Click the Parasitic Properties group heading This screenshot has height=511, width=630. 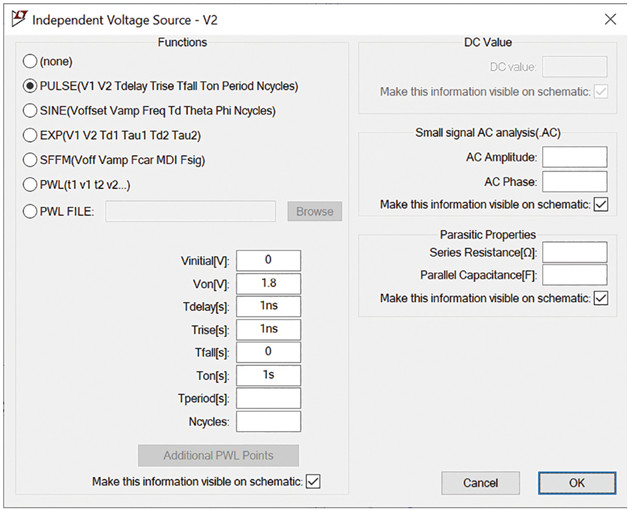pyautogui.click(x=488, y=235)
